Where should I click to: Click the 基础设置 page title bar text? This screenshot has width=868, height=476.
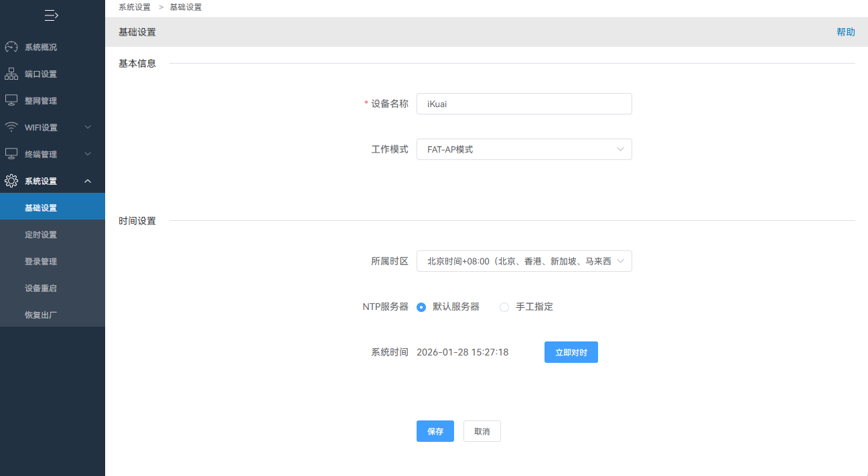click(137, 32)
